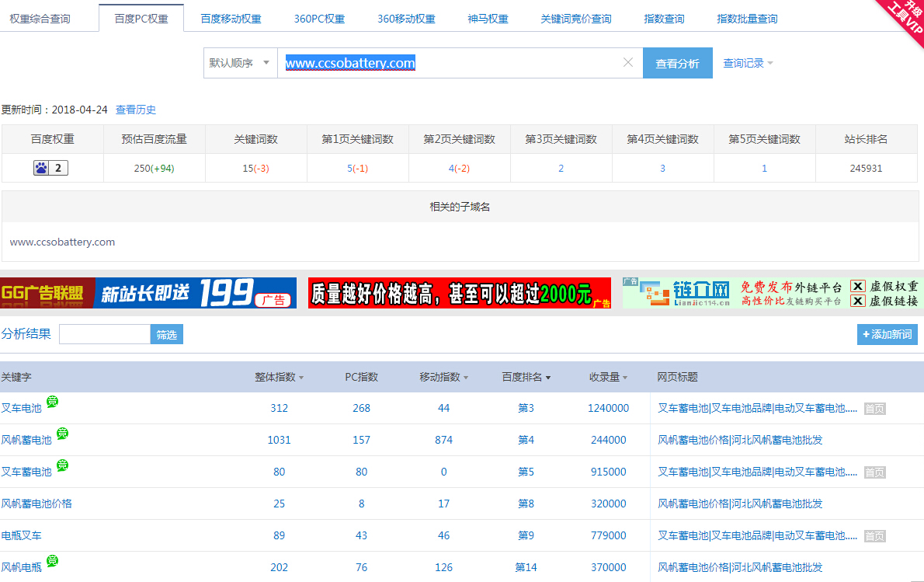This screenshot has width=924, height=582.
Task: Sort table by 收录量 column
Action: [x=608, y=377]
